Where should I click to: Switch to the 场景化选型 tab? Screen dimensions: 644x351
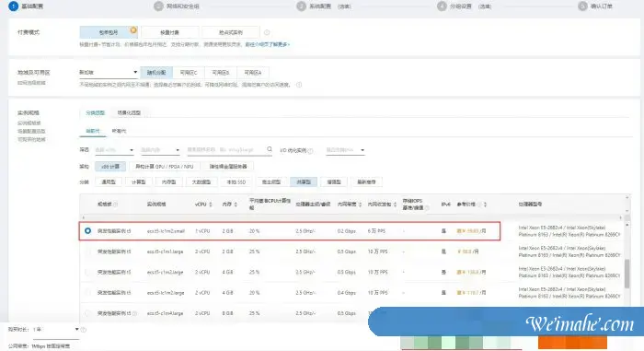tap(129, 112)
